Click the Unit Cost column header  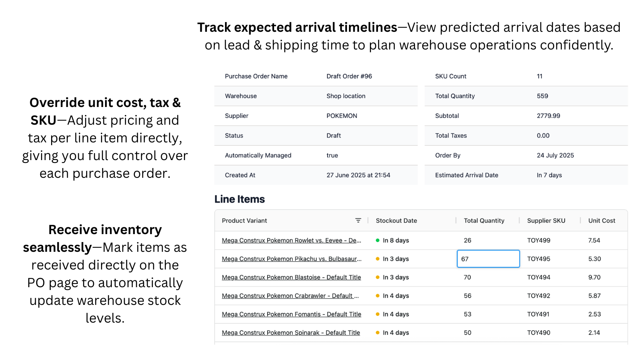(x=602, y=220)
